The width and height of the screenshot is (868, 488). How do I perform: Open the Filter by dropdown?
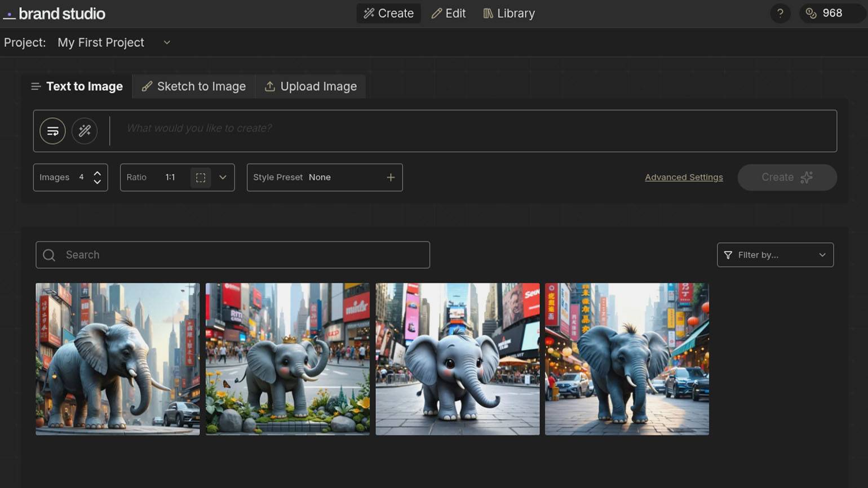point(774,255)
